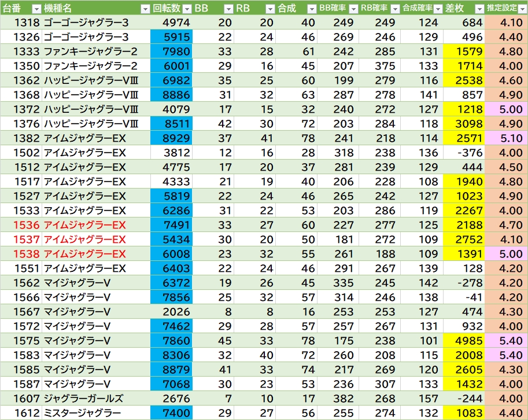Screen dimensions: 528x420
Task: Select the 7068 rotation count cell
Action: pyautogui.click(x=171, y=385)
